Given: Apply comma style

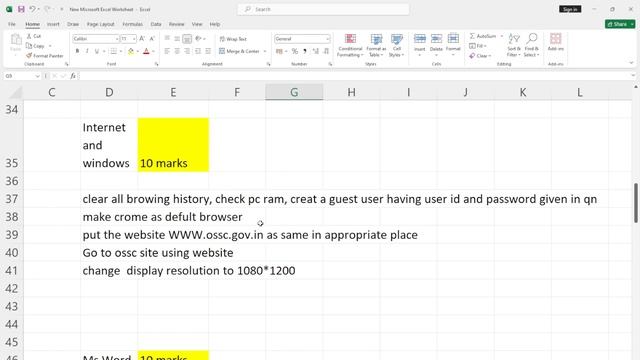Looking at the screenshot, I should (x=305, y=51).
